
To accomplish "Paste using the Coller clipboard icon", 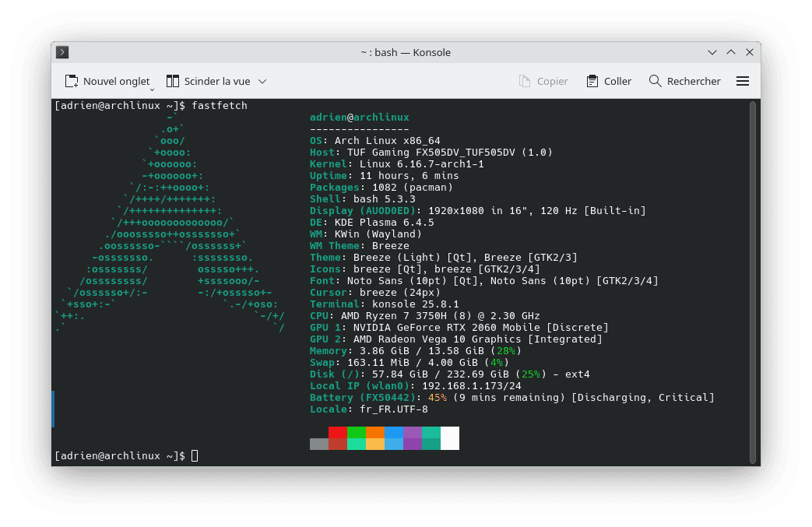I will pyautogui.click(x=592, y=81).
